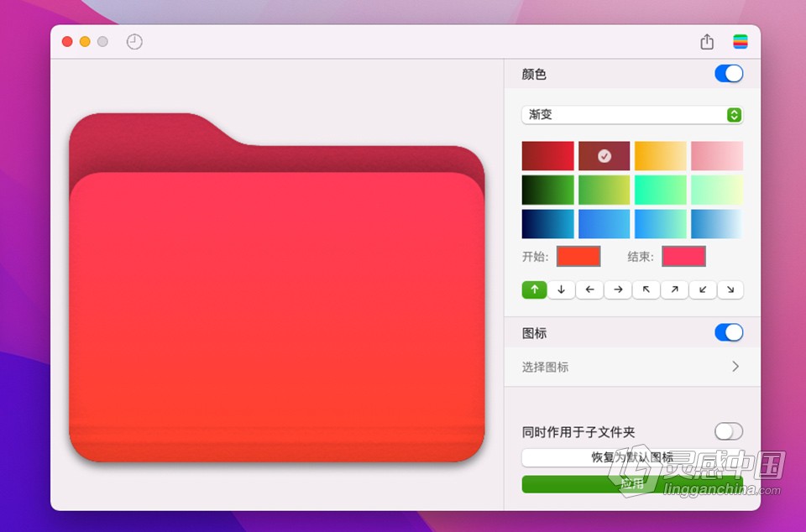
Task: Disable the 图标 icon switch
Action: click(729, 332)
